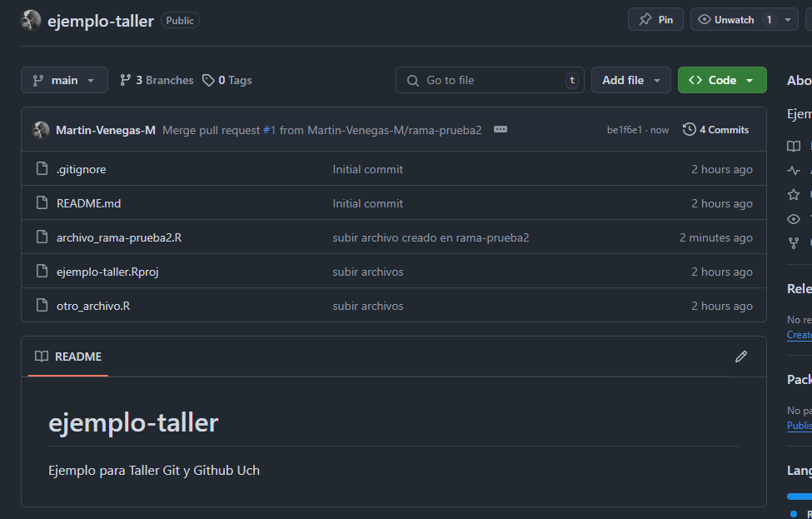Open archivo_rama-prueba2.R file
The height and width of the screenshot is (519, 812).
tap(119, 237)
